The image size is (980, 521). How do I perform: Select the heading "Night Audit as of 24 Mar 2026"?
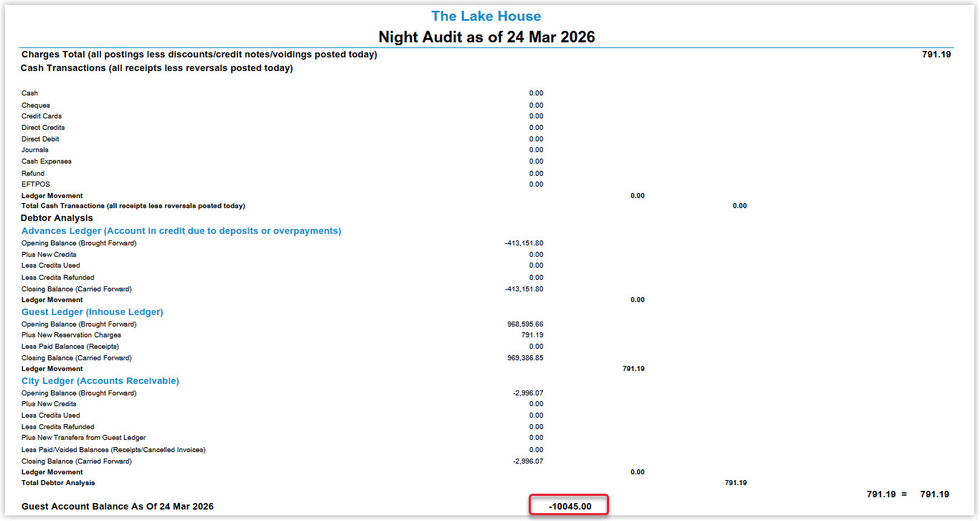(486, 37)
